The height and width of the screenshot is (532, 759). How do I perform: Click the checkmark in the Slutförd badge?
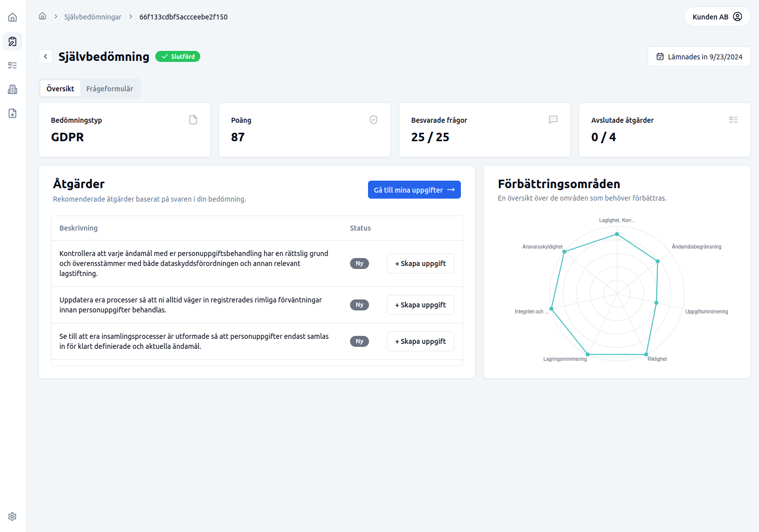pos(164,56)
